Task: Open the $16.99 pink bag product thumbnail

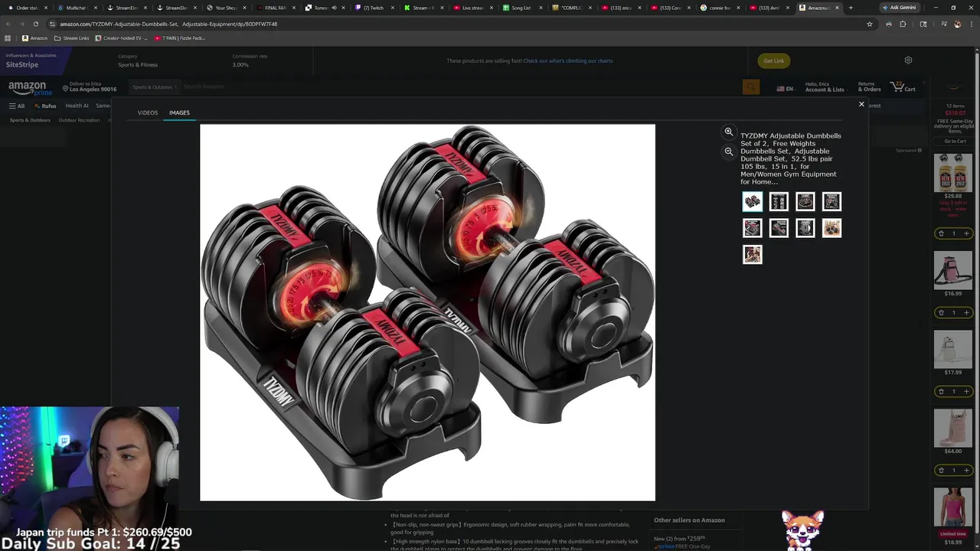Action: 952,271
